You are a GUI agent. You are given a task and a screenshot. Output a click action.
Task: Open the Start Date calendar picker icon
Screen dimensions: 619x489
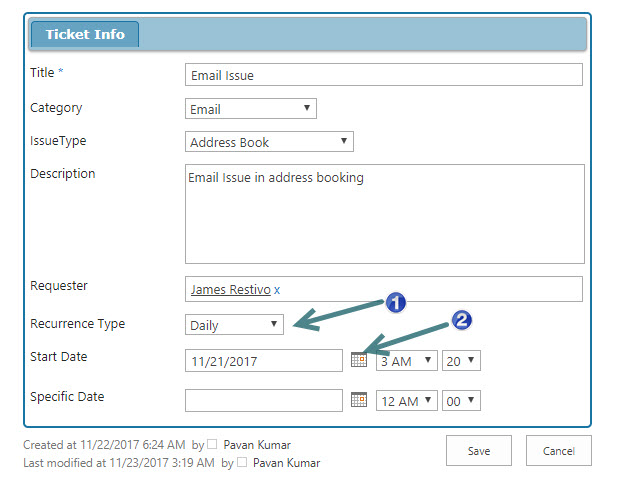click(359, 360)
